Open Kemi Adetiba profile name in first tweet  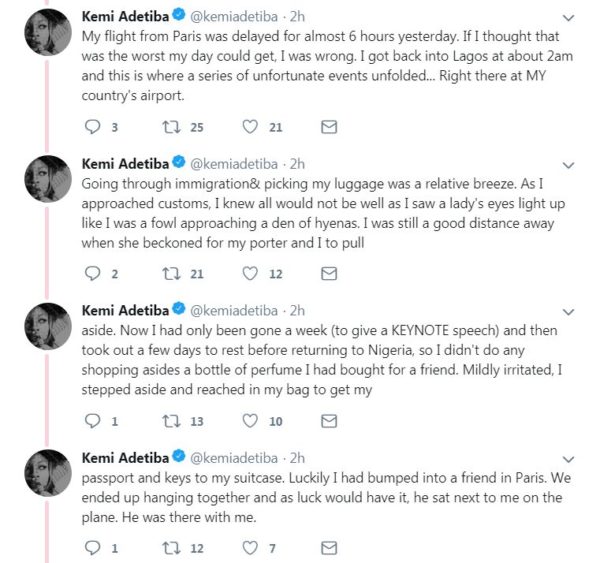125,16
